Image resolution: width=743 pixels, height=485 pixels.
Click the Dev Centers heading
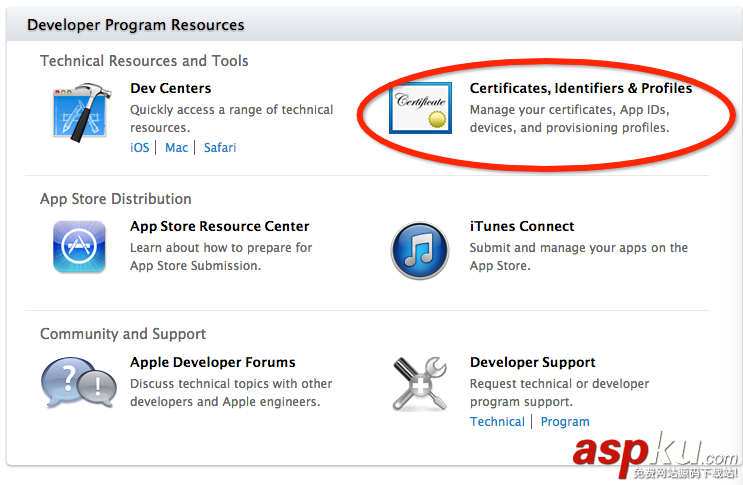[171, 88]
